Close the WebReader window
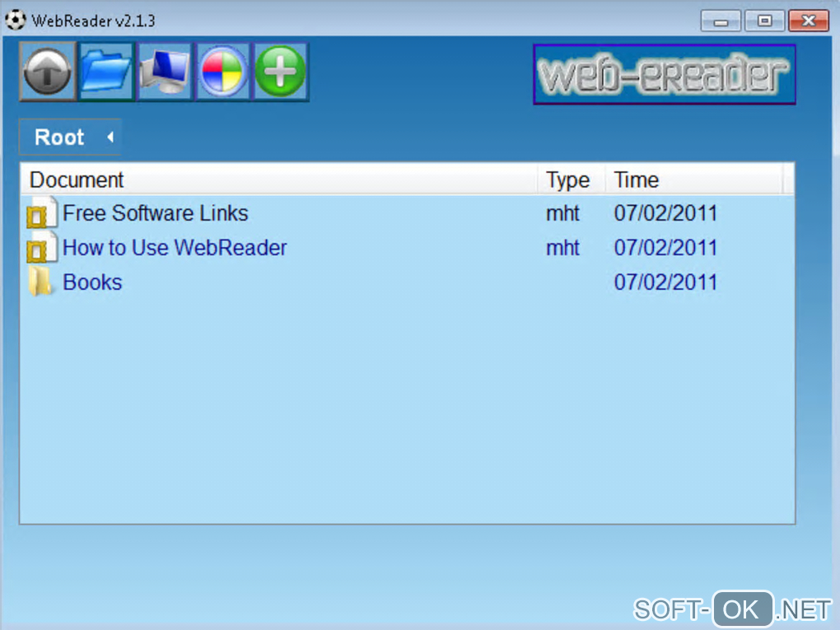This screenshot has height=630, width=840. (x=809, y=21)
